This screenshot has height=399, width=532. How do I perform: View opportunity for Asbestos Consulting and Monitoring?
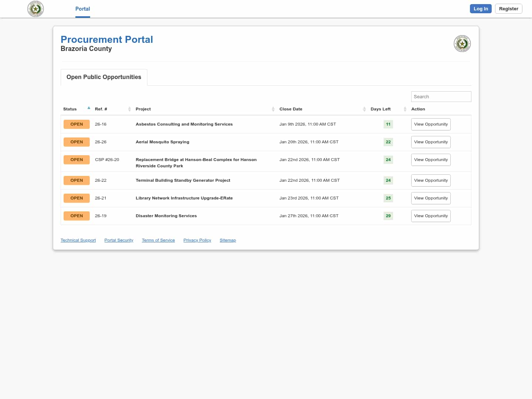[430, 125]
